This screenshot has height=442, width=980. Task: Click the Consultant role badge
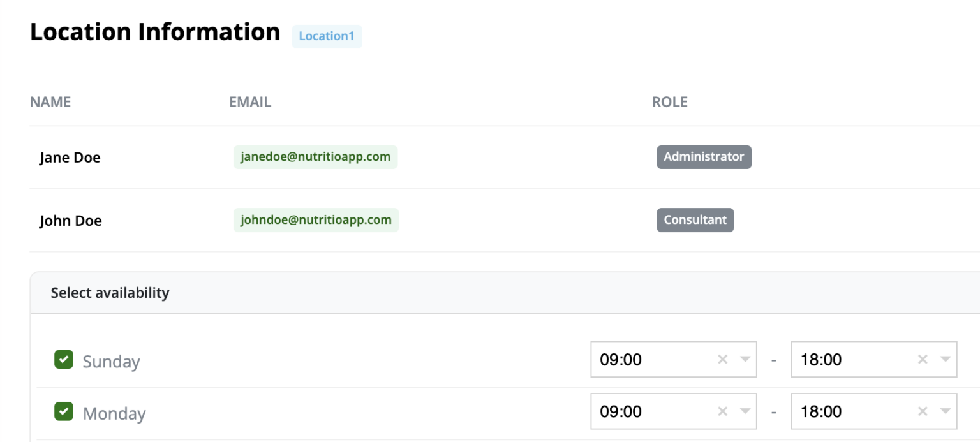pos(695,219)
